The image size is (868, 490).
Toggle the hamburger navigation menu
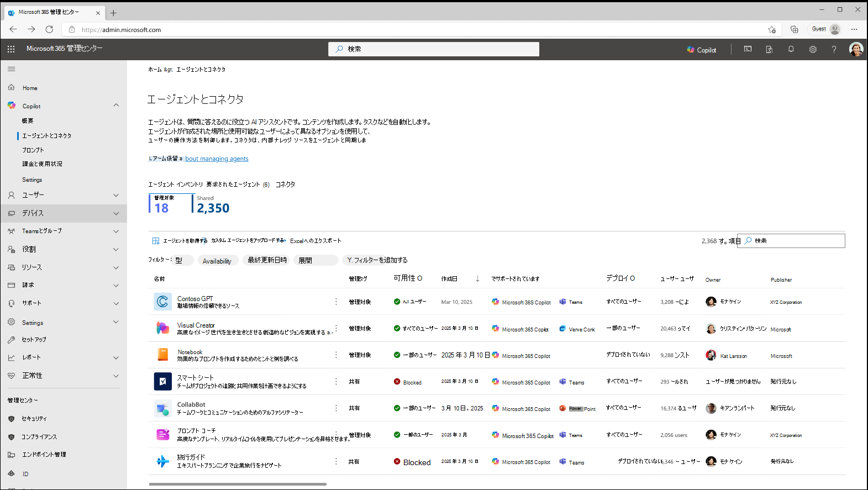click(x=11, y=69)
